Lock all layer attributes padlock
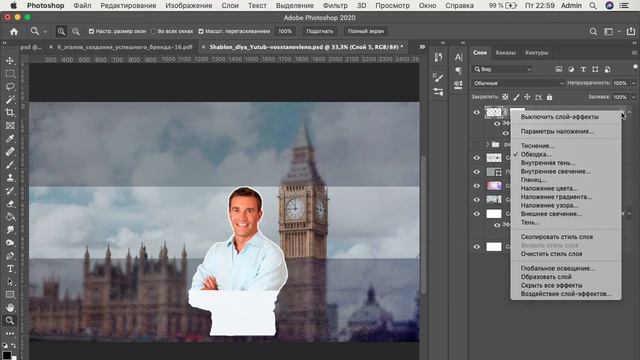The image size is (640, 360). pyautogui.click(x=549, y=97)
